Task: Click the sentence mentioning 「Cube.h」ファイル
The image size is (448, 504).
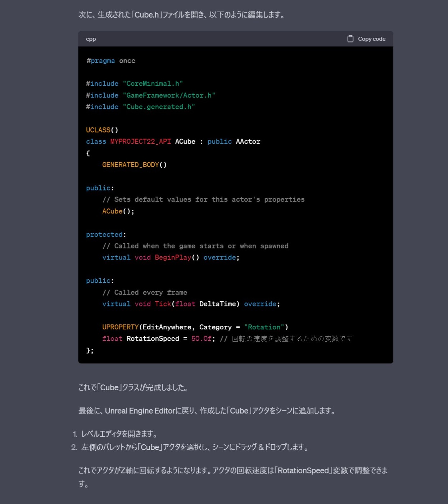Action: 182,15
